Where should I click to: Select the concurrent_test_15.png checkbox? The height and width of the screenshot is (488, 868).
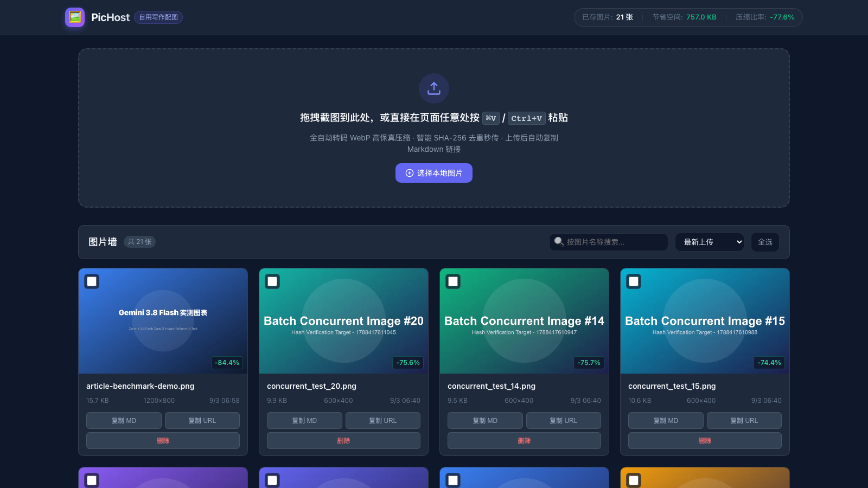[x=634, y=281]
